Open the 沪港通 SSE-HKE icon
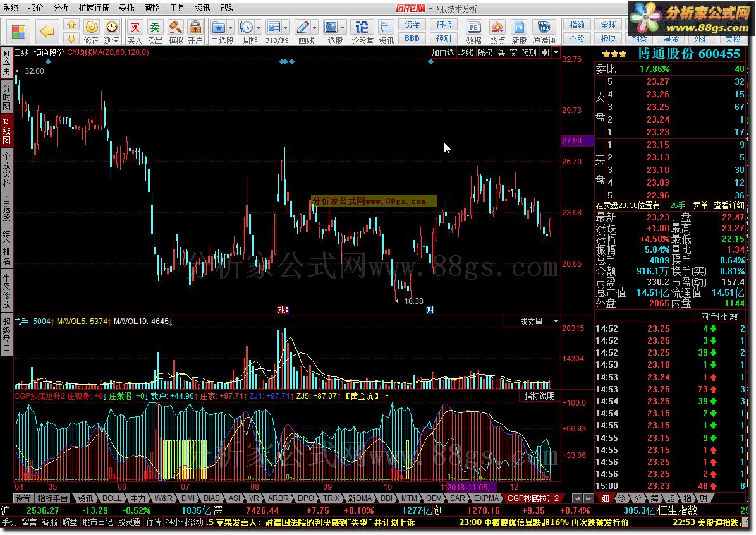756x535 pixels. point(544,32)
